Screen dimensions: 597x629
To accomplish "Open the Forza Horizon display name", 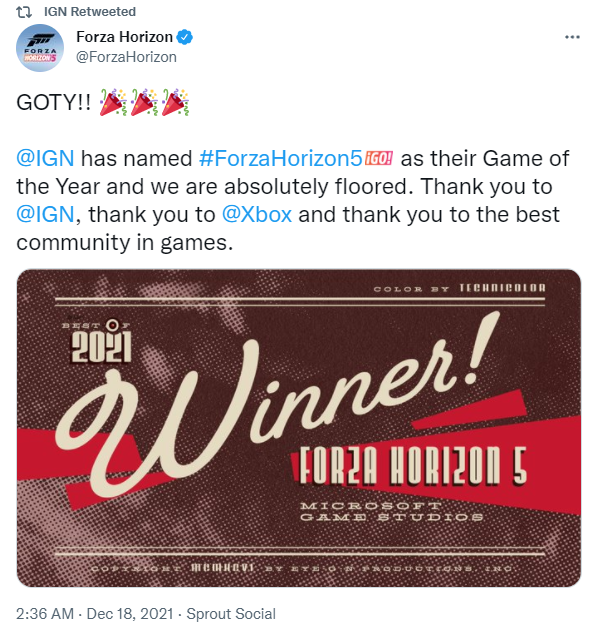I will 124,37.
